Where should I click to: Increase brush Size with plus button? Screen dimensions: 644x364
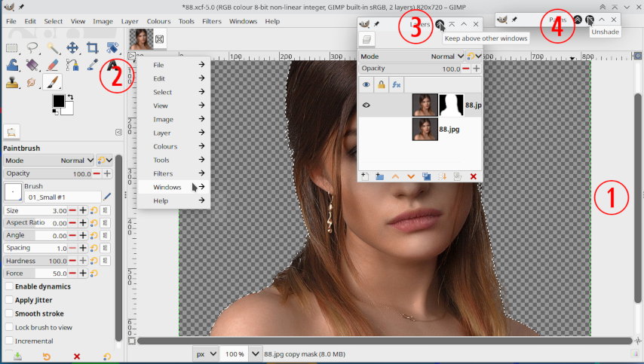[x=83, y=210]
